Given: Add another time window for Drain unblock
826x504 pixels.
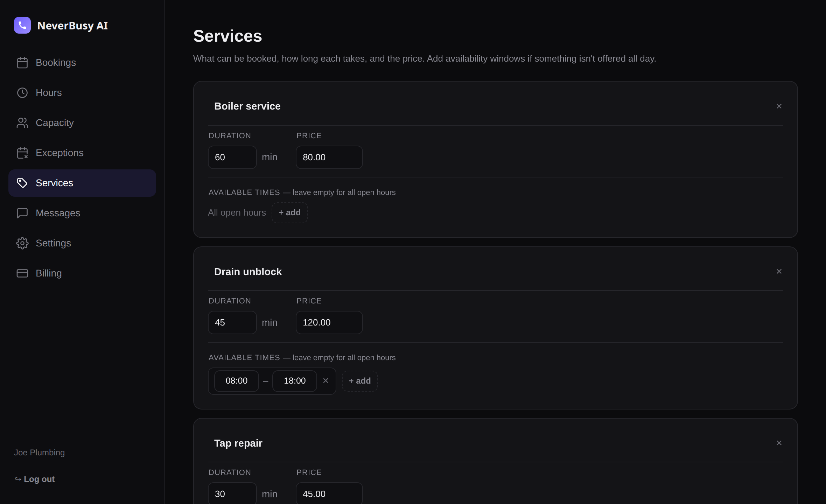Looking at the screenshot, I should click(359, 381).
